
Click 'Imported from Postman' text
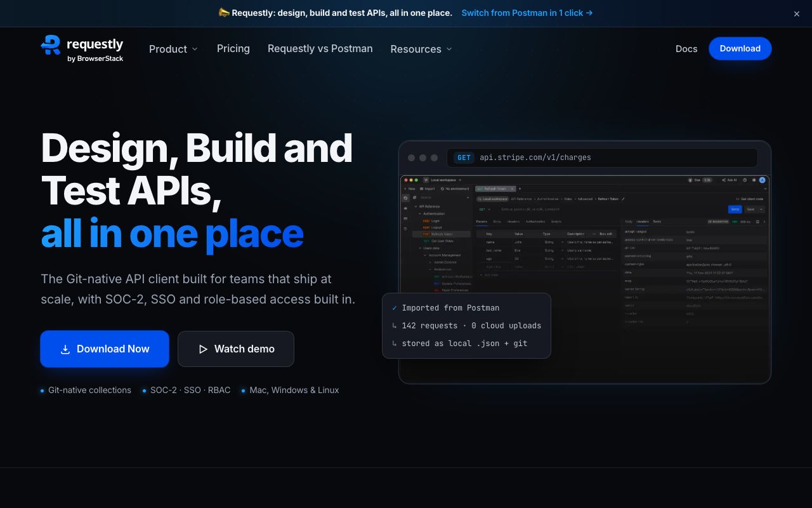(x=450, y=308)
